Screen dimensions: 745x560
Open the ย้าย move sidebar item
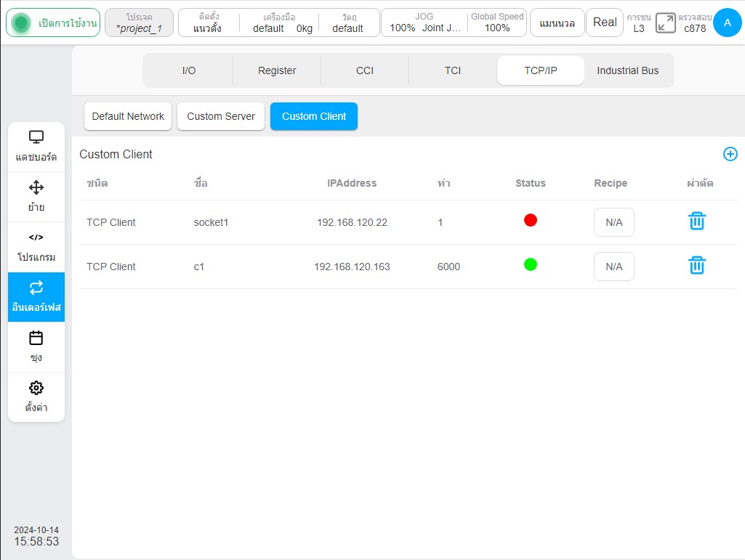pyautogui.click(x=36, y=197)
